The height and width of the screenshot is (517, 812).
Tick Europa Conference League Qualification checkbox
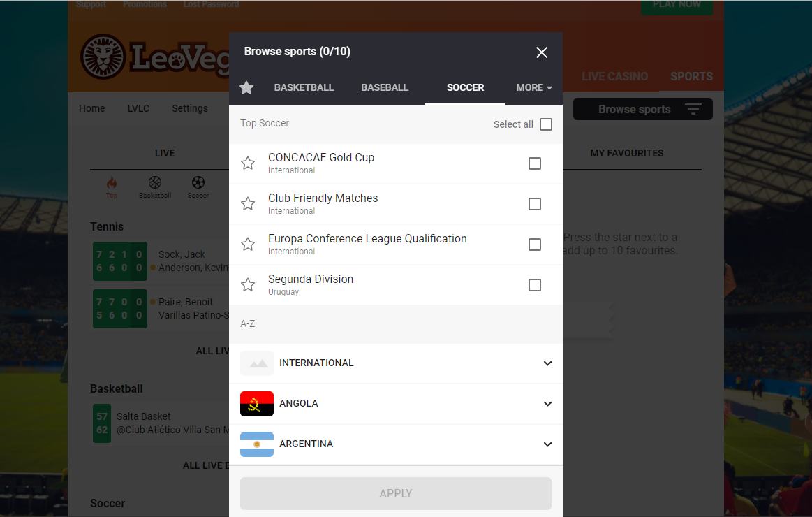click(534, 245)
